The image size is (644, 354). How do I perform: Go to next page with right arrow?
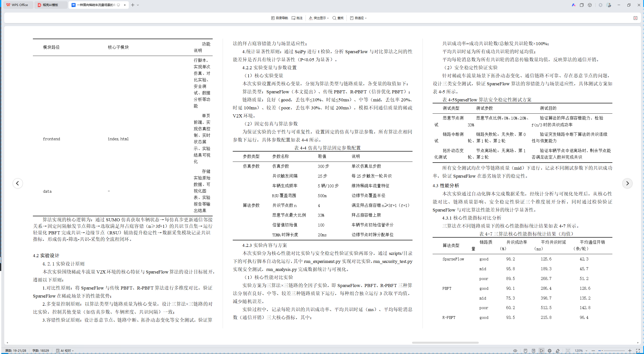(x=627, y=183)
